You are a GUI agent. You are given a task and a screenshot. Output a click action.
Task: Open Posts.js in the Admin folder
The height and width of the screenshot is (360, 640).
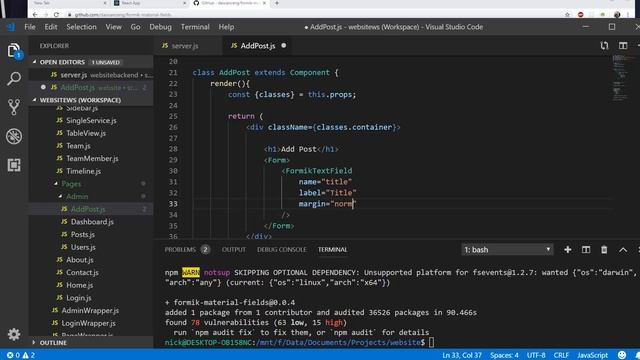(91, 234)
